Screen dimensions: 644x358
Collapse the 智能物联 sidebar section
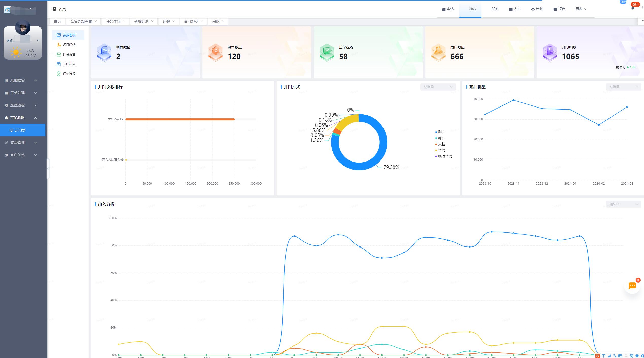pyautogui.click(x=23, y=118)
